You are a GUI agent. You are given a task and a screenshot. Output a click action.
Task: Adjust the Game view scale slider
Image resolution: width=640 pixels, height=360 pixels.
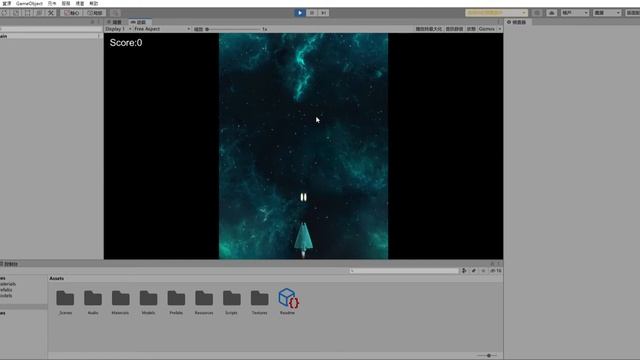(x=233, y=29)
